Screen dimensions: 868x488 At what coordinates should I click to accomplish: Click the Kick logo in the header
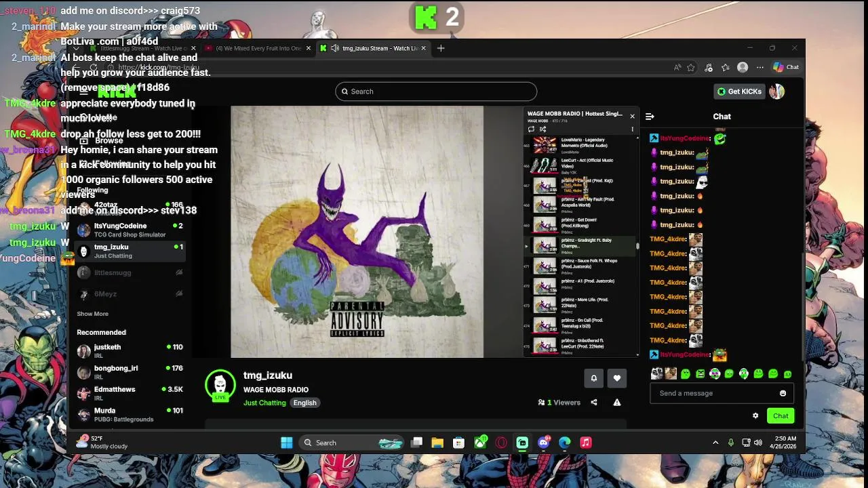coord(117,91)
